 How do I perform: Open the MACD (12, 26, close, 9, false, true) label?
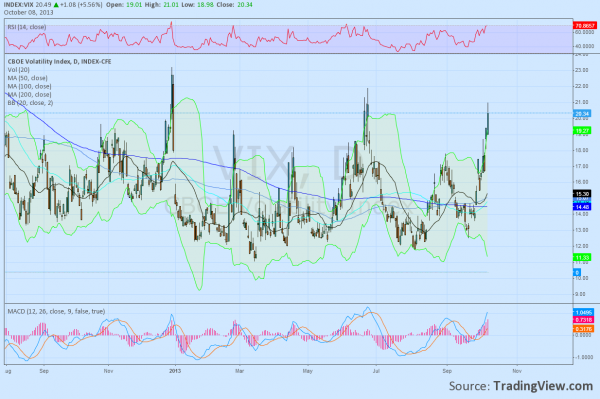[x=56, y=311]
